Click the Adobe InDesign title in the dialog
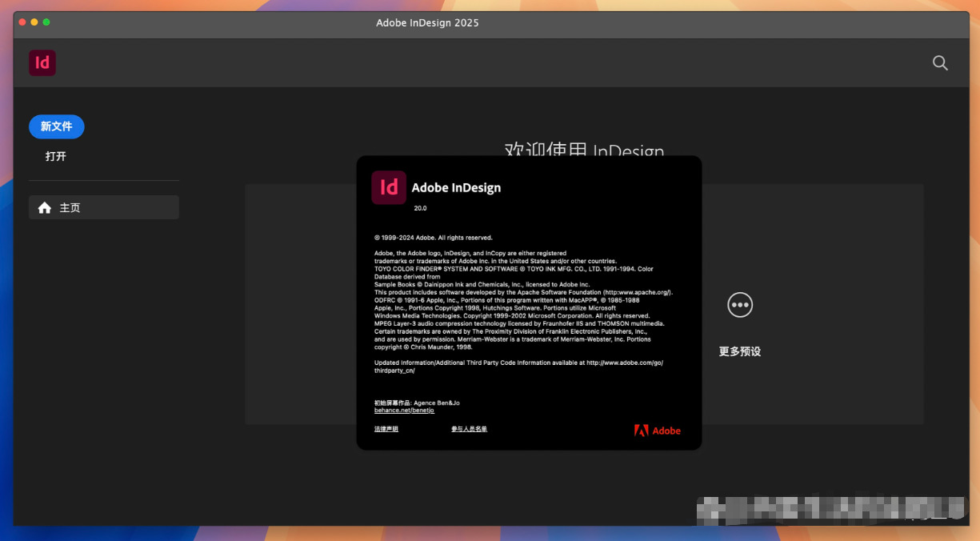 456,187
